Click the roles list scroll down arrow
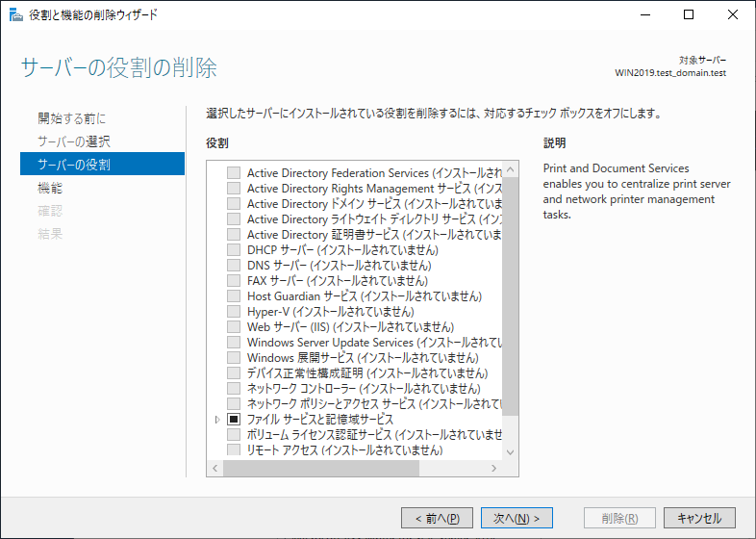This screenshot has width=756, height=539. click(510, 452)
